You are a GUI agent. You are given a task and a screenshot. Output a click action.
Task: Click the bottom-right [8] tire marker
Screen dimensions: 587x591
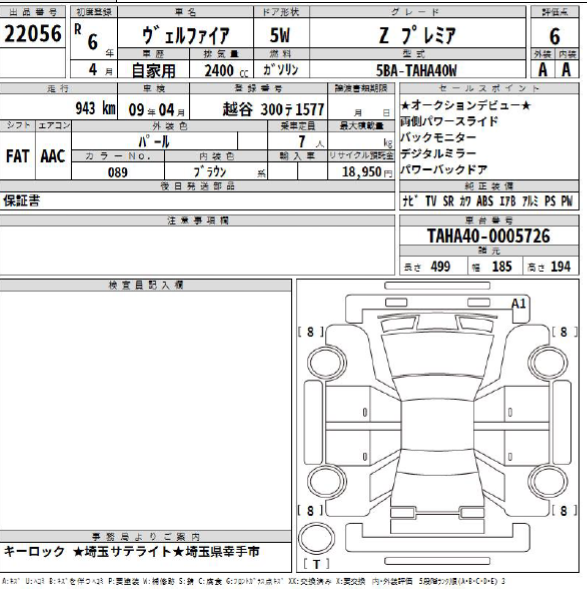(564, 510)
